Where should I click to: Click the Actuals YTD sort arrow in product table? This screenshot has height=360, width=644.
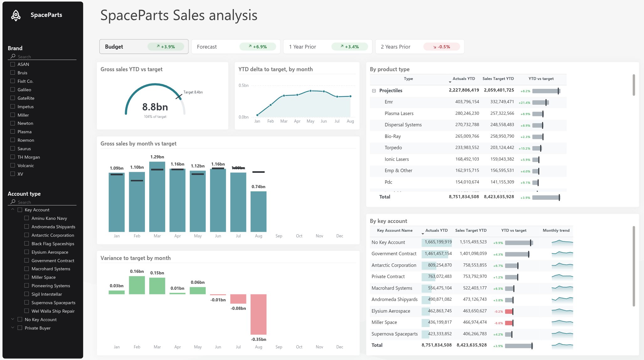coord(450,82)
